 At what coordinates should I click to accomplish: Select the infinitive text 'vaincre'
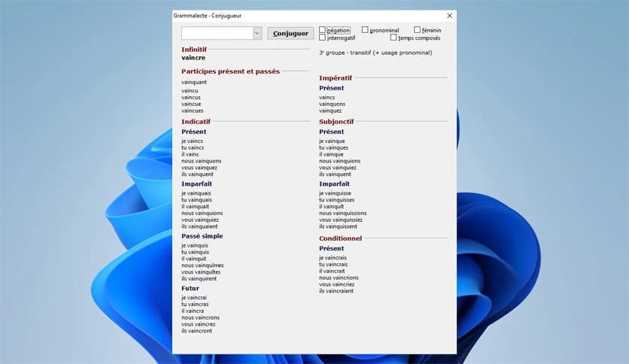click(x=193, y=58)
